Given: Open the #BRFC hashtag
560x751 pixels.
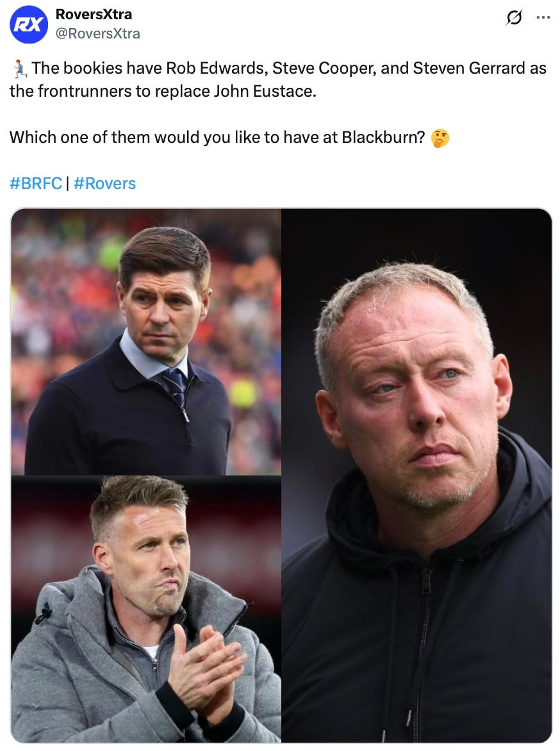Looking at the screenshot, I should coord(36,183).
